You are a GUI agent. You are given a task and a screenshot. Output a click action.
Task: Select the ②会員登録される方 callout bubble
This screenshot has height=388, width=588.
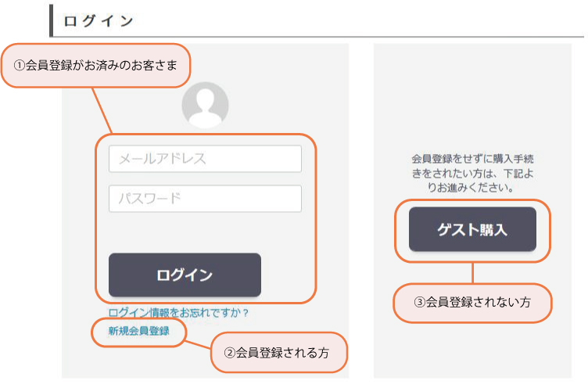(x=278, y=353)
